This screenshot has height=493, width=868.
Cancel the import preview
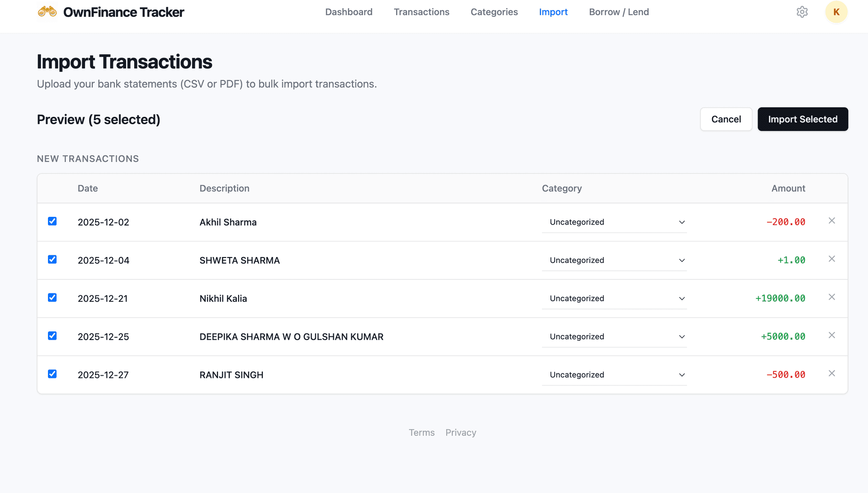[x=726, y=119]
